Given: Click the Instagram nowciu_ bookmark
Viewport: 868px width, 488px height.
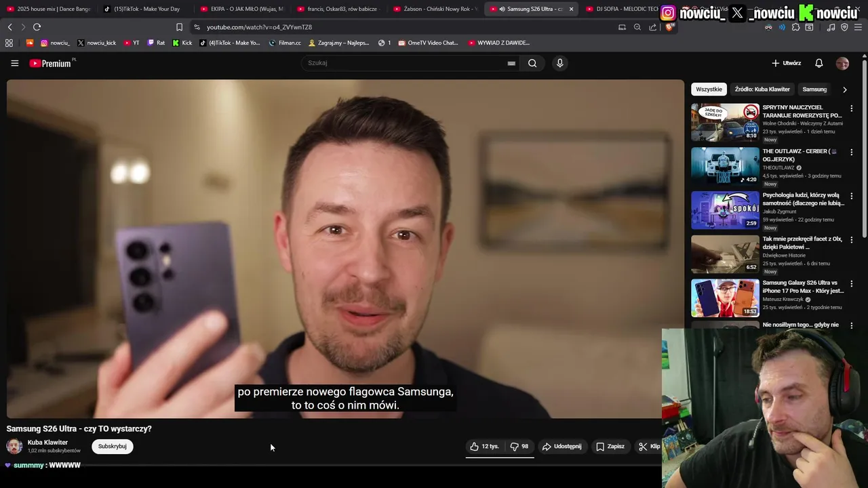Looking at the screenshot, I should (x=55, y=43).
